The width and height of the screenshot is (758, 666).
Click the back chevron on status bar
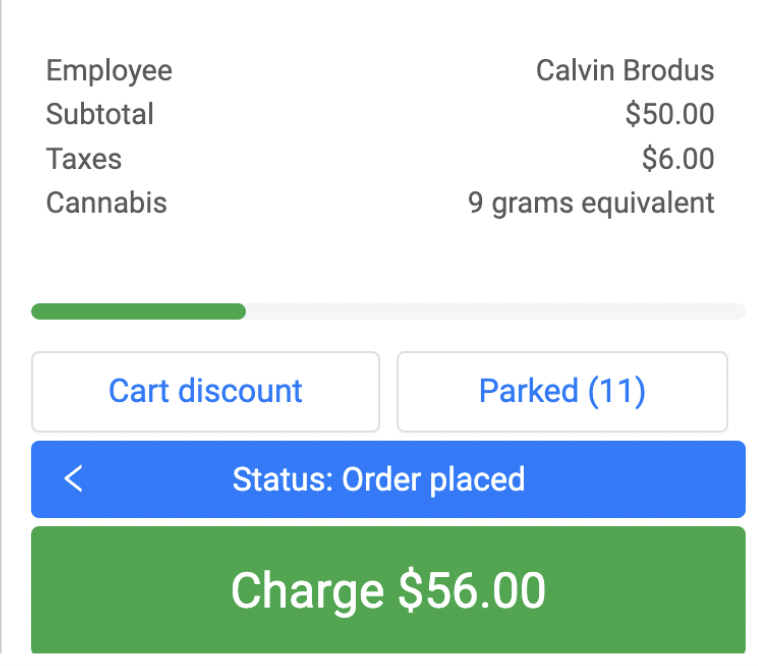(73, 479)
